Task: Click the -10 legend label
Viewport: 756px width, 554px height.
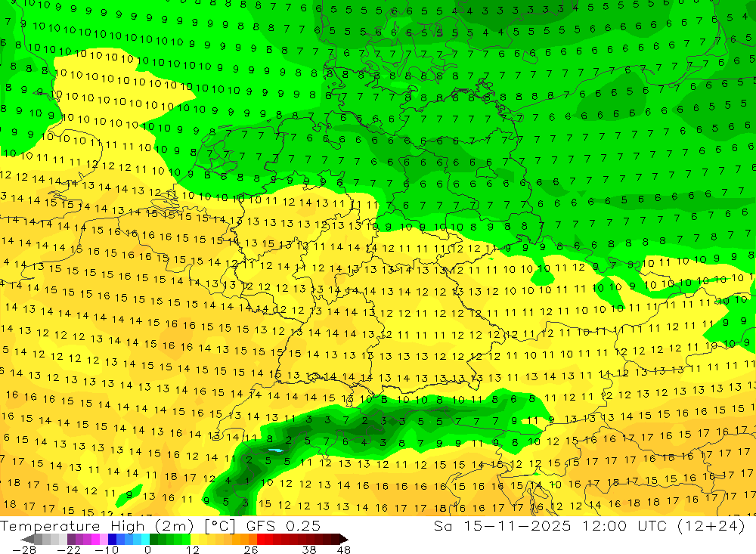Action: (107, 549)
